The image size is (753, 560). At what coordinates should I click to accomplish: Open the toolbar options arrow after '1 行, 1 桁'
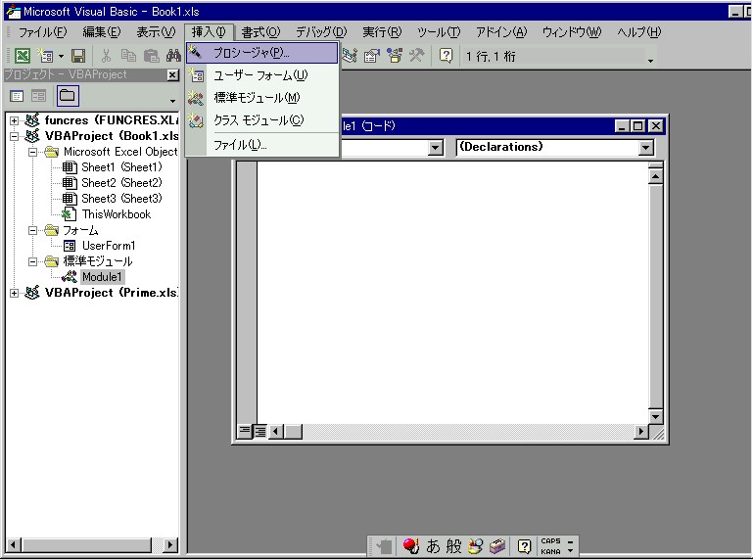[x=651, y=61]
